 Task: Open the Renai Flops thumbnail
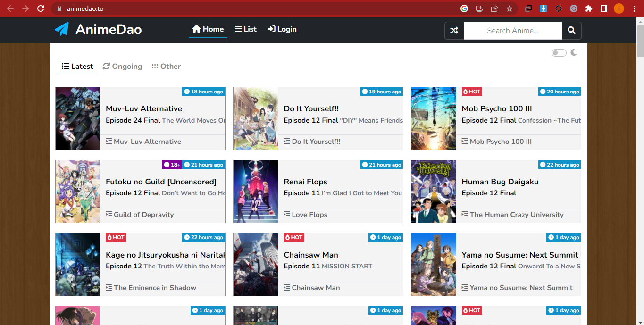click(256, 192)
